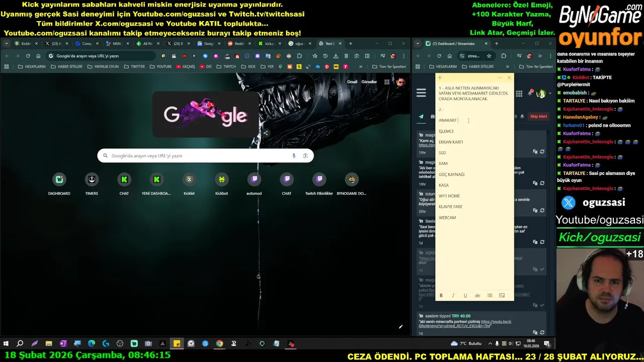
Task: Click the 'EKRAN KARTI' line in note
Action: 451,142
